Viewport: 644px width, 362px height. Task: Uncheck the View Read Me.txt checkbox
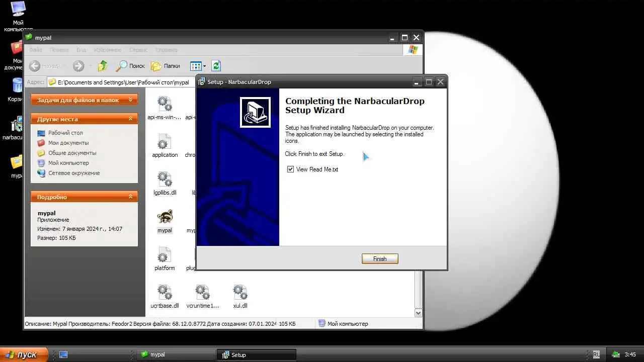tap(290, 169)
